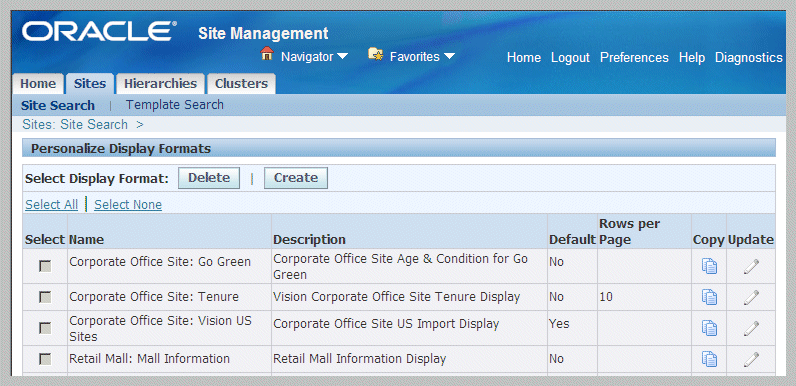796x386 pixels.
Task: Update Retail Mall: Mall Information format
Action: coord(751,359)
